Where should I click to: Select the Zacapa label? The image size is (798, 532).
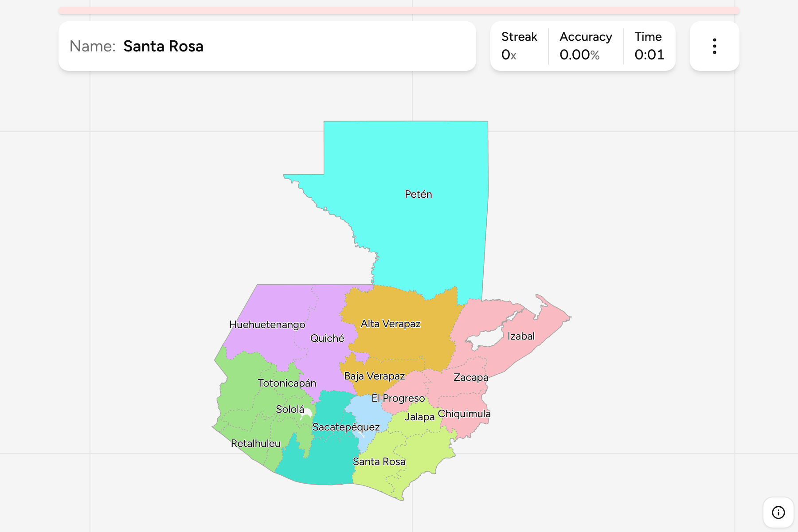471,377
